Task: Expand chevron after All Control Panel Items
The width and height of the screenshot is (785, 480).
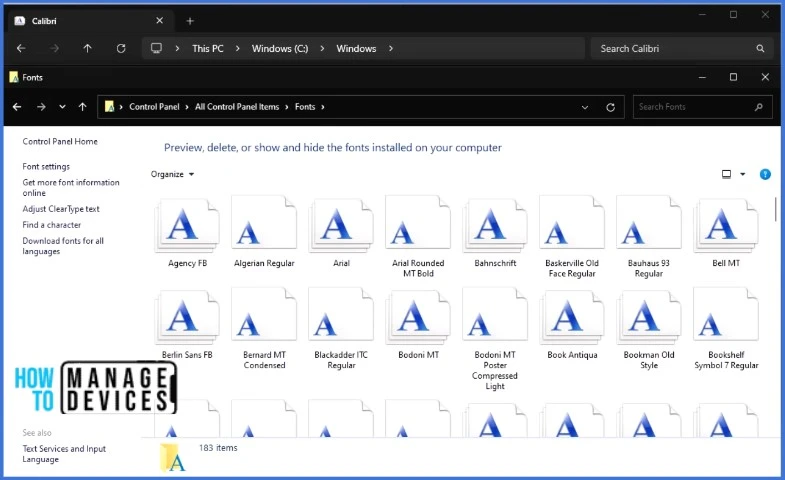Action: tap(287, 107)
